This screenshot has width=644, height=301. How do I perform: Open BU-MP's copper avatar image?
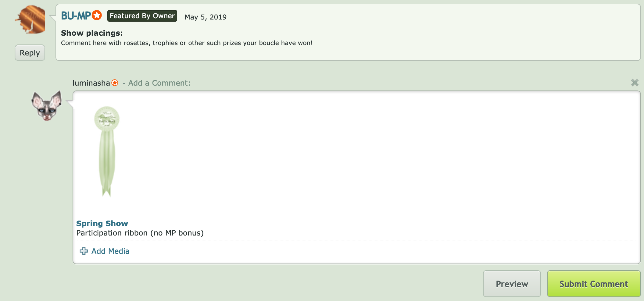coord(30,19)
